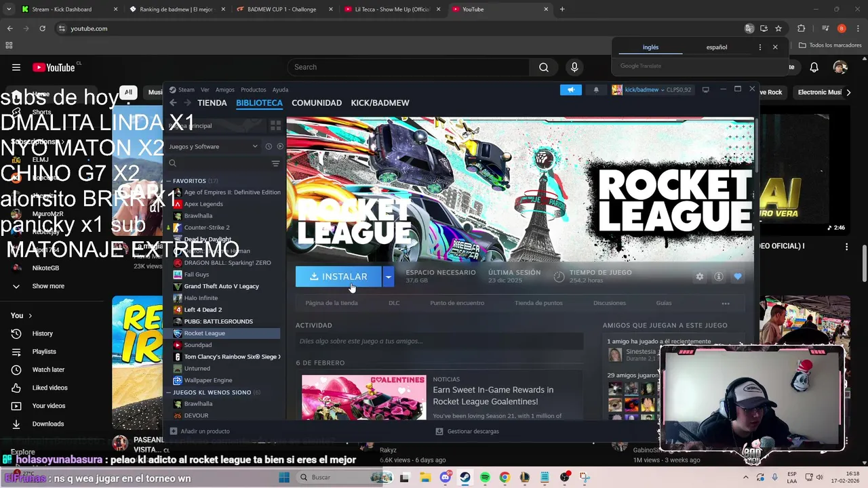Screen dimensions: 868x488
Task: Select Grand Theft Auto V Legacy
Action: (x=221, y=286)
